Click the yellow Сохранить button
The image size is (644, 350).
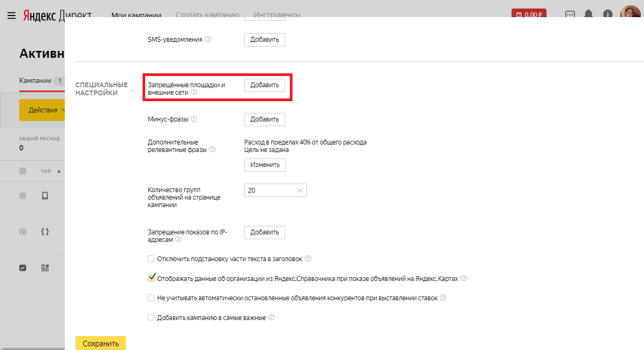click(x=101, y=343)
